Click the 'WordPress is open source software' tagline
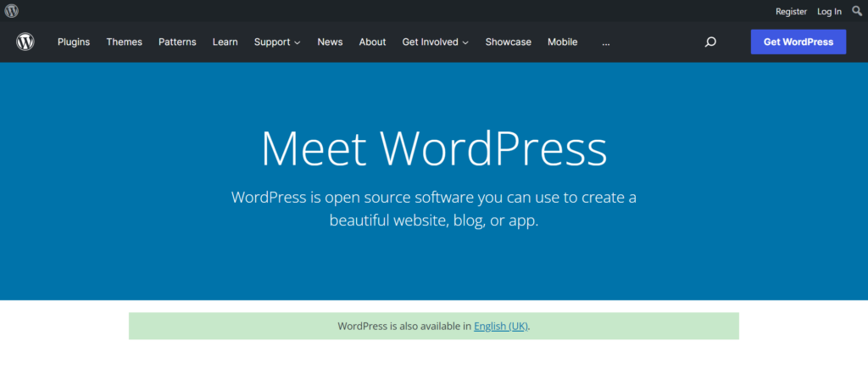This screenshot has width=868, height=369. 434,209
